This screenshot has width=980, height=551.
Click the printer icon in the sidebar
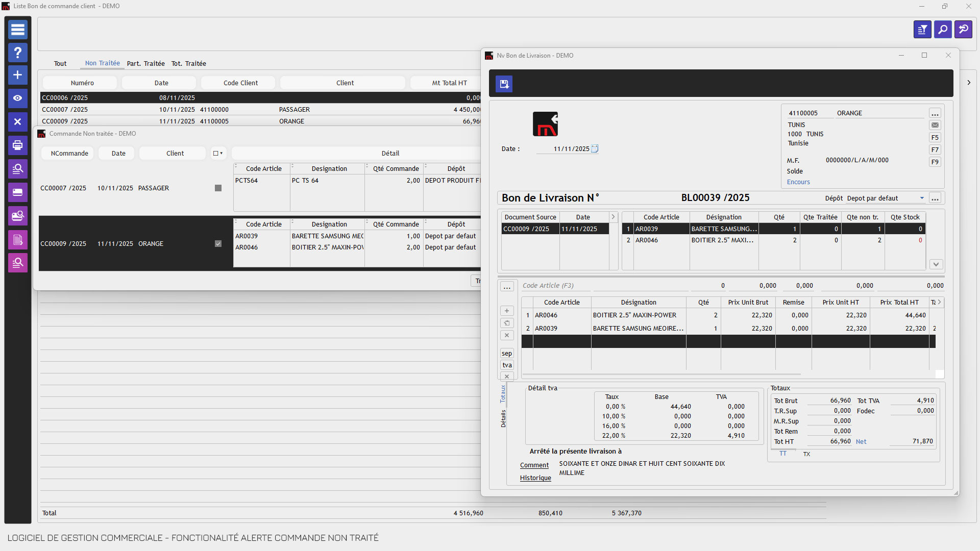click(x=17, y=145)
